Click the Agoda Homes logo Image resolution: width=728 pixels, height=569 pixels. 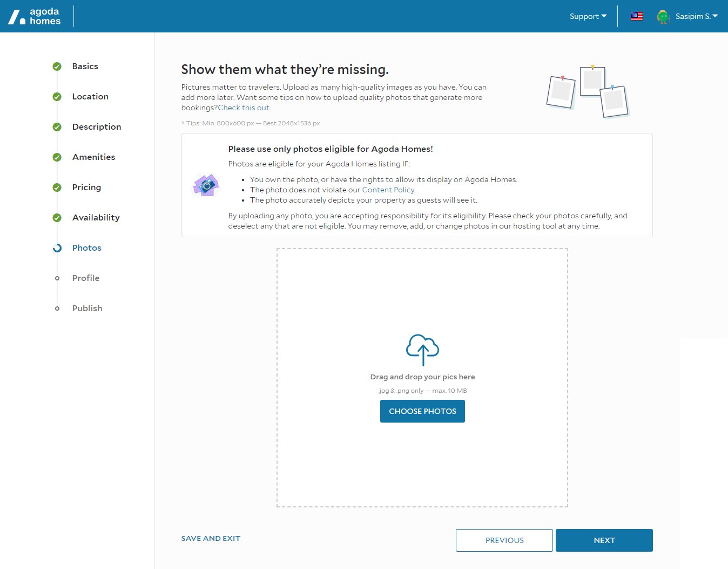[35, 16]
